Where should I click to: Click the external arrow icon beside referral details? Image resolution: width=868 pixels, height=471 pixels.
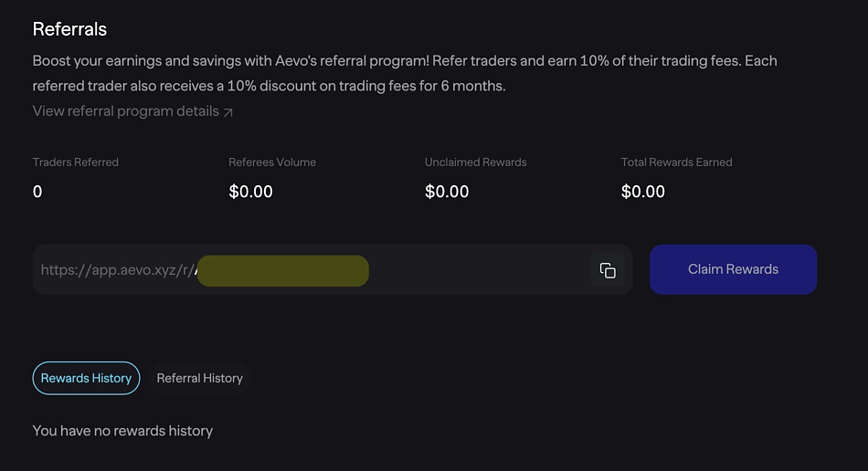click(x=228, y=112)
